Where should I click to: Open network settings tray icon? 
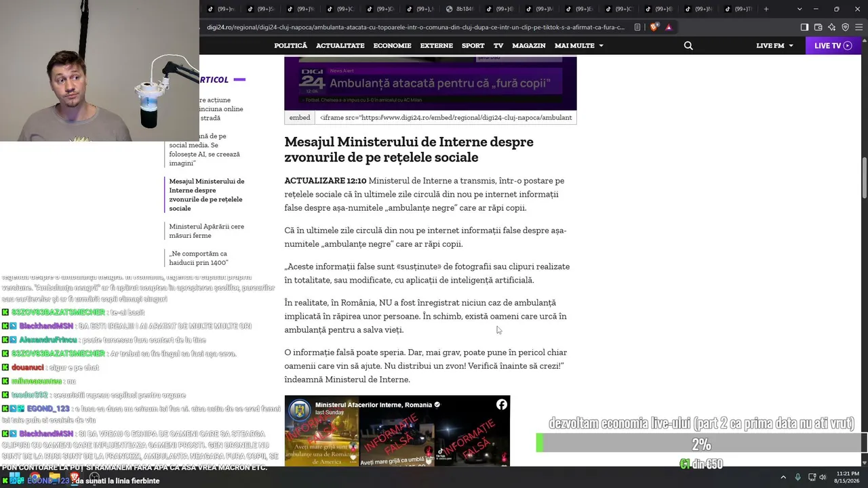812,477
